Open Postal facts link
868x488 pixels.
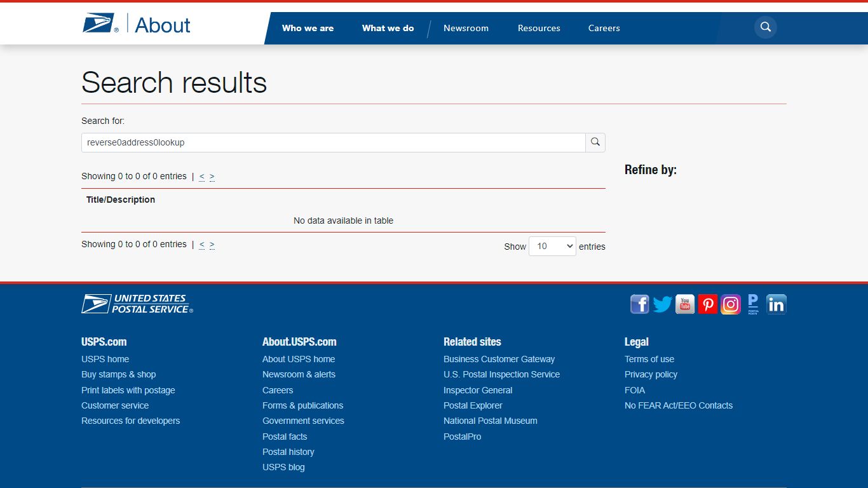pos(285,437)
